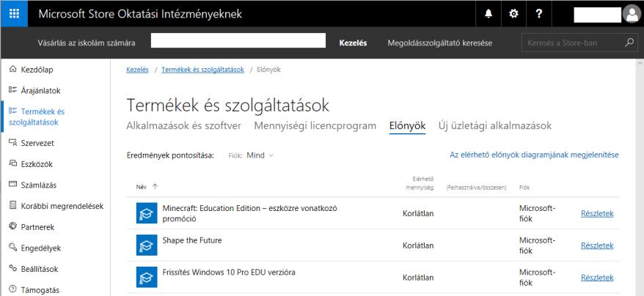This screenshot has height=296, width=644.
Task: Click Termékek és szolgáltatások sidebar icon
Action: tap(13, 111)
